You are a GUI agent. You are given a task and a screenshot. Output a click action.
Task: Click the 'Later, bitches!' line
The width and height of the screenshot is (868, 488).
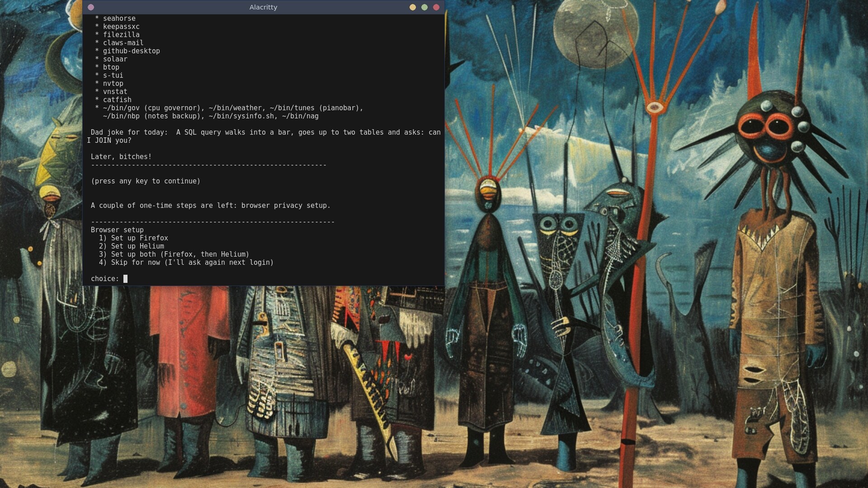point(121,157)
